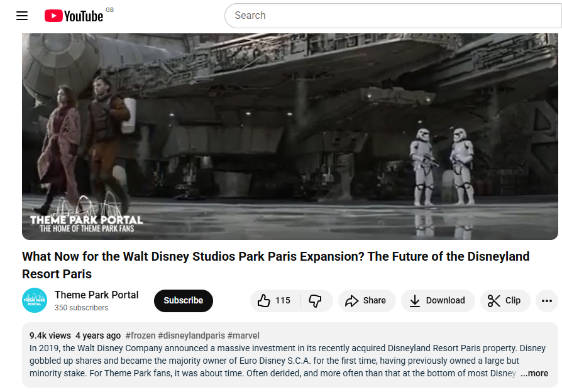Open the hamburger guide menu
Image resolution: width=562 pixels, height=392 pixels.
click(x=22, y=16)
